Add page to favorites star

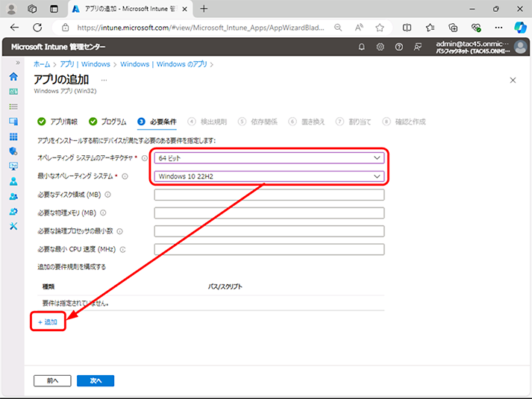click(x=380, y=28)
